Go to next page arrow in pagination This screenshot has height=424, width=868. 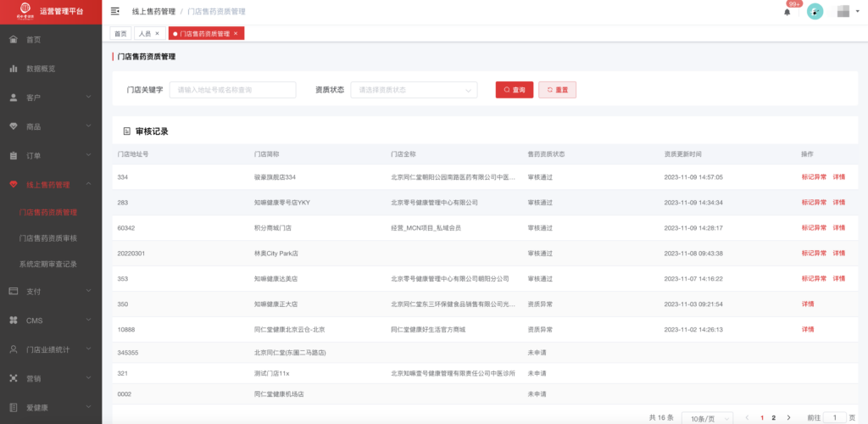(788, 417)
